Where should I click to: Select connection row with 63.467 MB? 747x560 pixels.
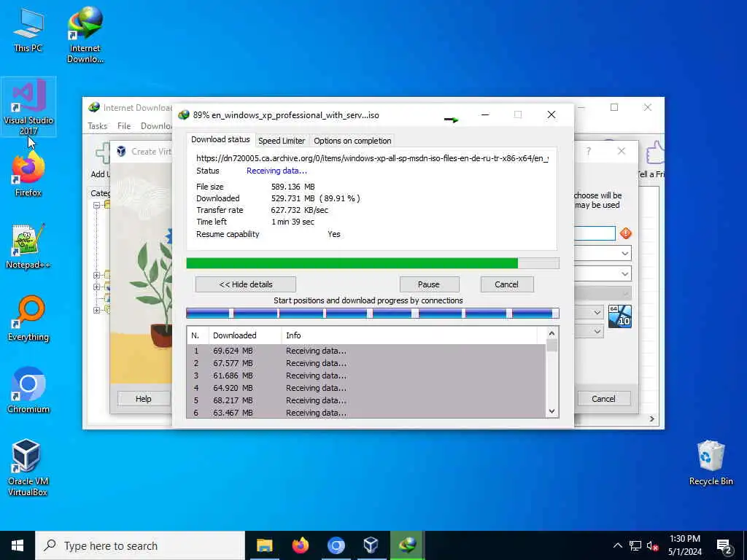[366, 413]
